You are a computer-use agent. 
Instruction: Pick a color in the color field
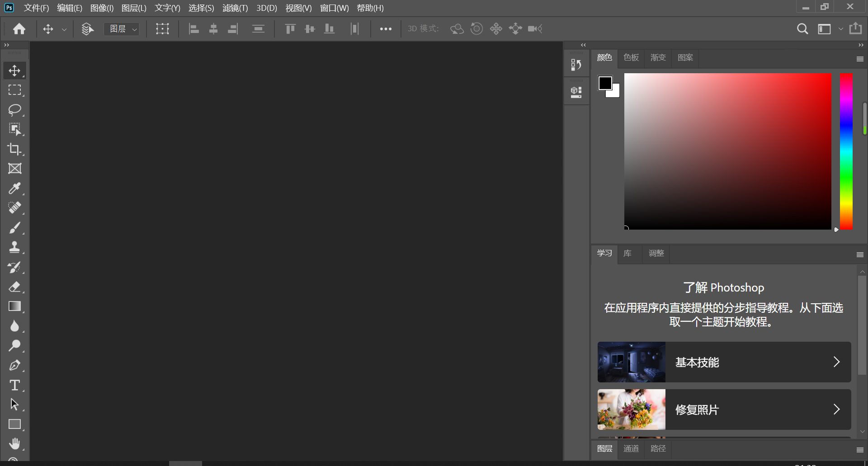728,151
